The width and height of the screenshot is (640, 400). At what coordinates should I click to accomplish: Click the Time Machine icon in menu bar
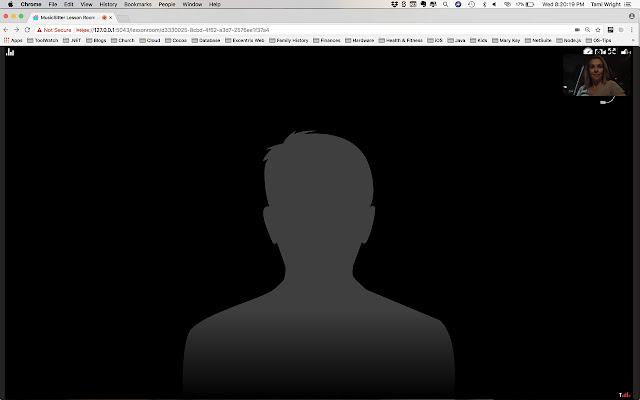pyautogui.click(x=471, y=4)
